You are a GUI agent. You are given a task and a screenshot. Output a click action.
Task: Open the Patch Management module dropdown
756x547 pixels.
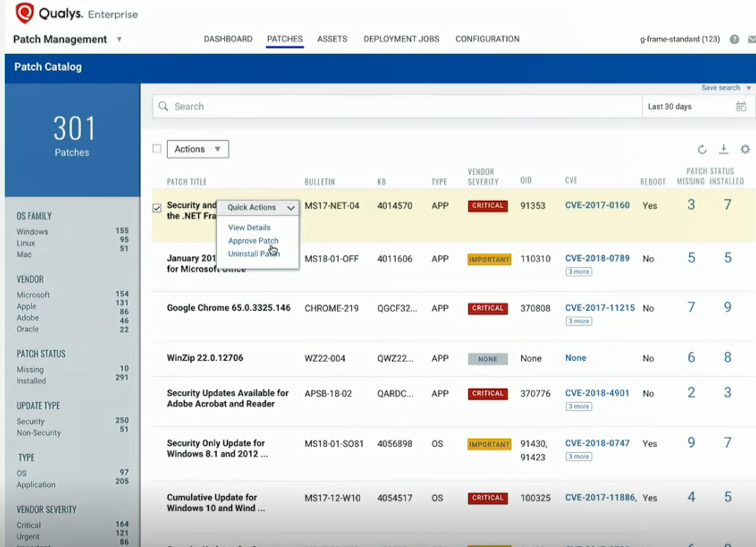[x=119, y=39]
